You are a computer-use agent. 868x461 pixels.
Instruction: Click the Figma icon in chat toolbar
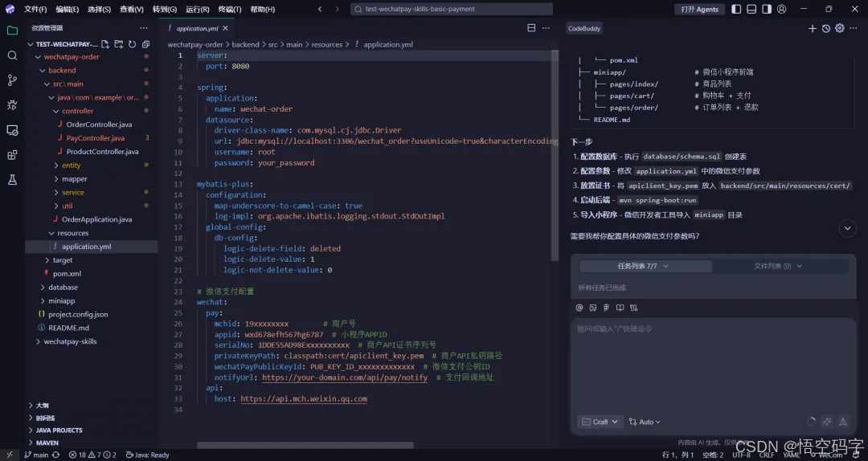click(606, 308)
